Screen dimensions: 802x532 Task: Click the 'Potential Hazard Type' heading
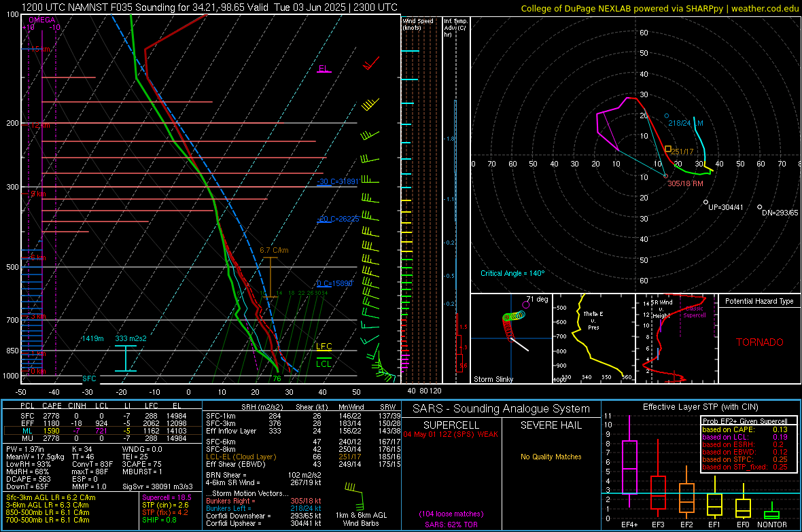(759, 301)
